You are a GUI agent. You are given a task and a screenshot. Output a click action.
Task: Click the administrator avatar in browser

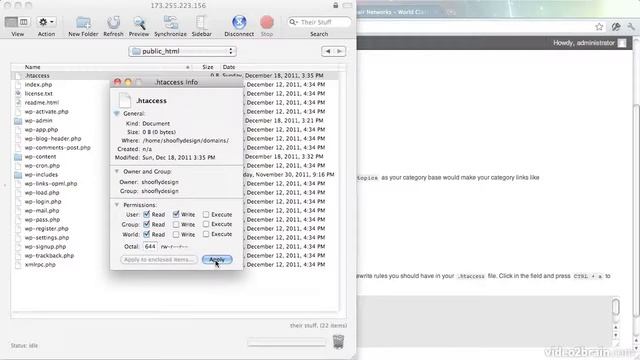click(622, 43)
